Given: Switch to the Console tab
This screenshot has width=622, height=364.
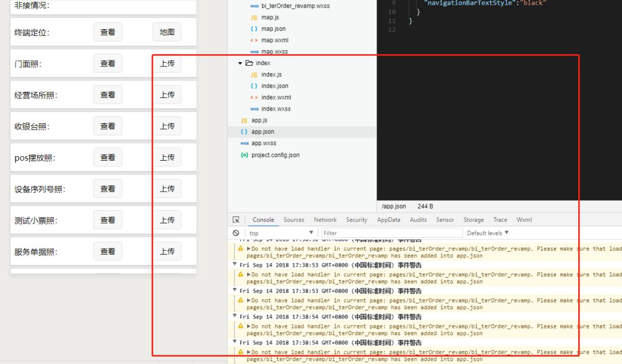Looking at the screenshot, I should click(263, 219).
